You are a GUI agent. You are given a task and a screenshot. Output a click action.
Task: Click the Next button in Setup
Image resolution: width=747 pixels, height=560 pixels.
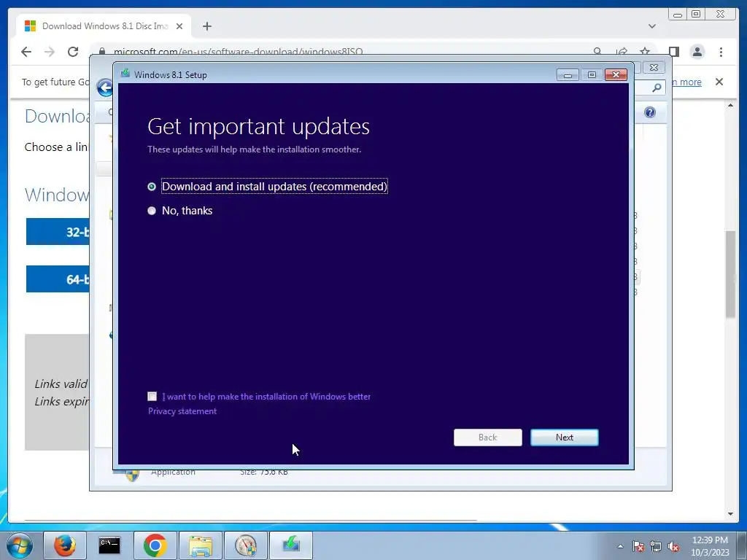(x=564, y=437)
